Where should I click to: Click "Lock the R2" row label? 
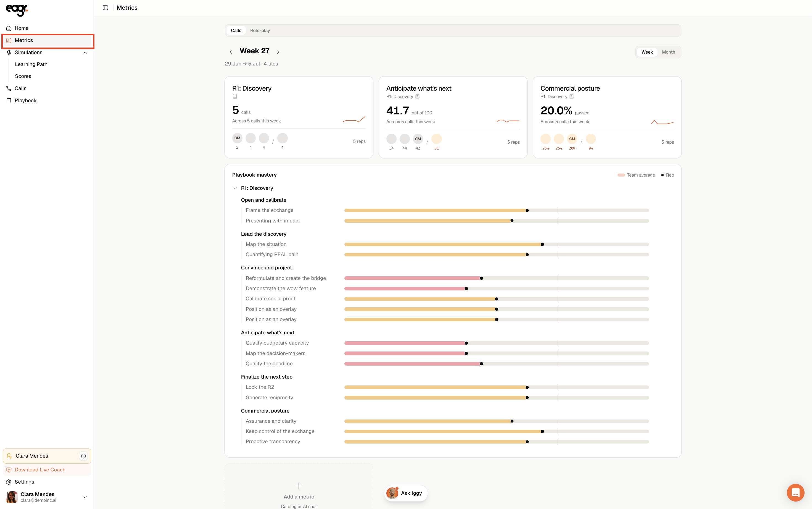[x=260, y=387]
